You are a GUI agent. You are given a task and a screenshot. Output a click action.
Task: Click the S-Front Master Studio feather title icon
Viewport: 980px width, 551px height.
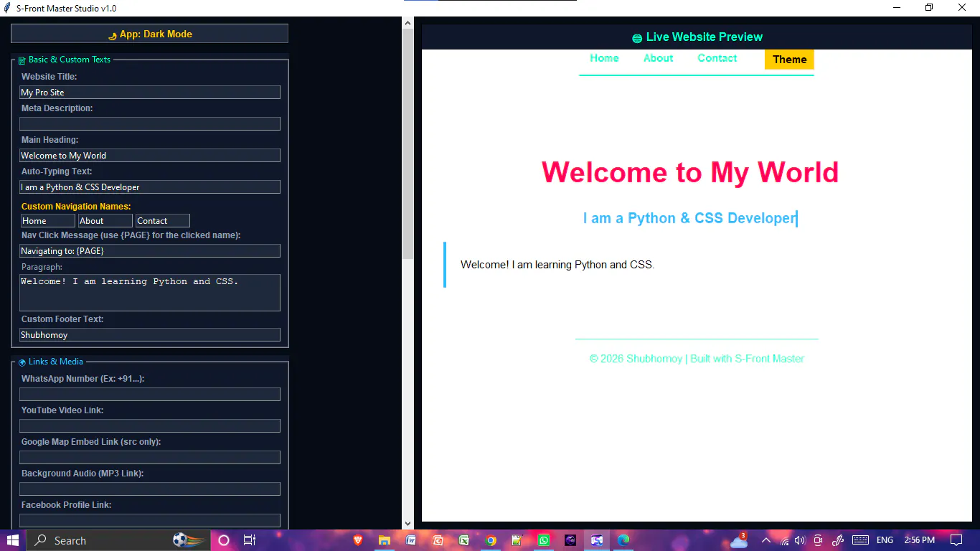[7, 8]
